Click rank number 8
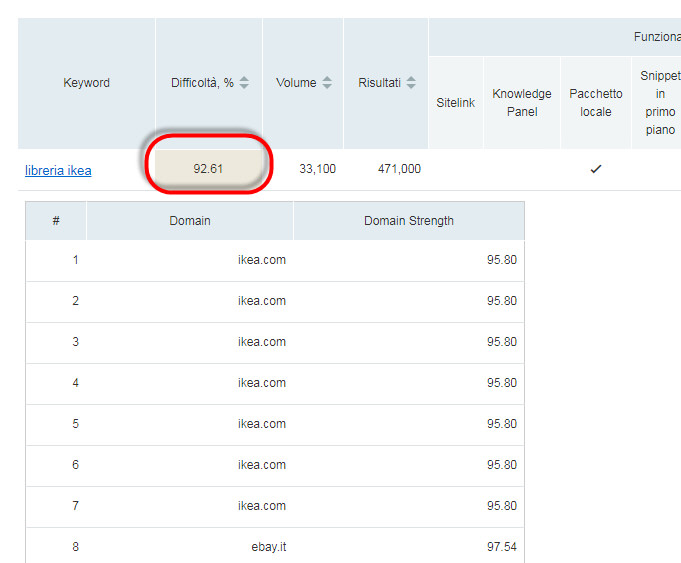This screenshot has height=563, width=681. (76, 546)
